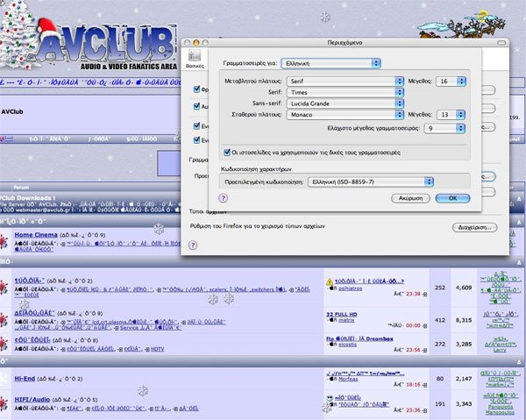Open minimum font size dropdown showing 9
Screen dimensions: 526x420
(444, 128)
